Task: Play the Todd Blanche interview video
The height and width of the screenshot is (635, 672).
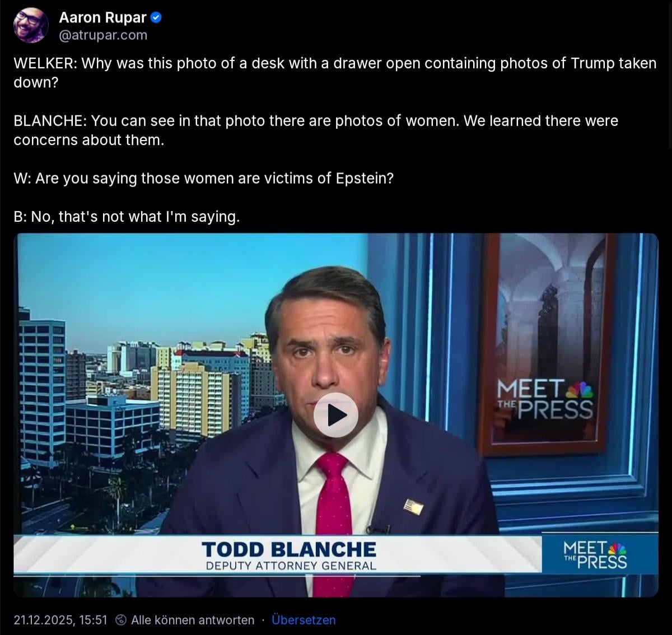Action: pos(336,415)
